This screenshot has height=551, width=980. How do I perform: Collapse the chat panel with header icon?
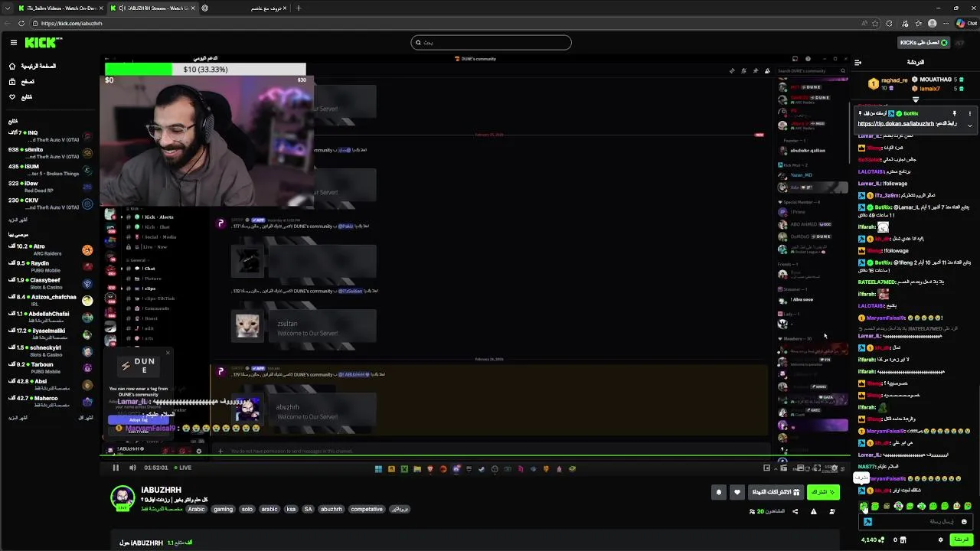(x=857, y=62)
